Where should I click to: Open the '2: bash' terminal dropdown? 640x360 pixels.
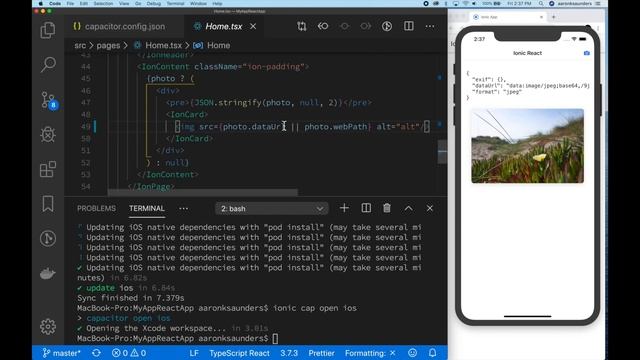click(271, 209)
